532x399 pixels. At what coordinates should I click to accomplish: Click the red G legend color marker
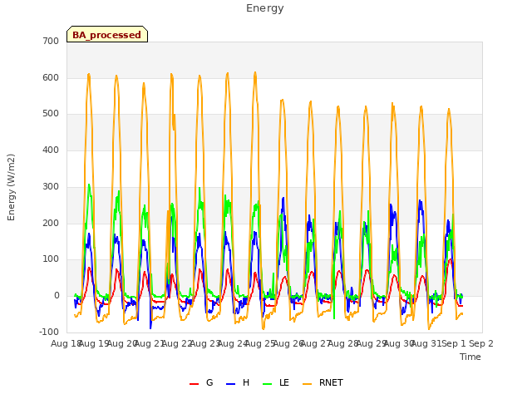194,384
